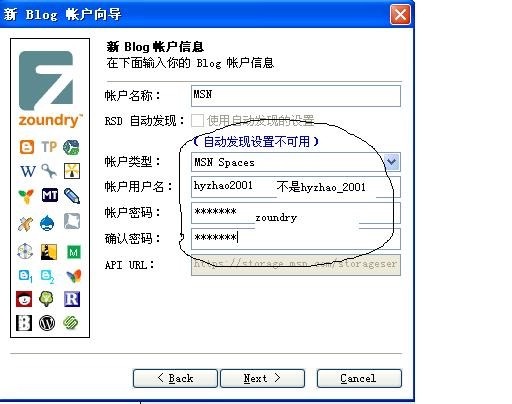The image size is (512, 404).
Task: Click the confirm password field
Action: pos(296,239)
